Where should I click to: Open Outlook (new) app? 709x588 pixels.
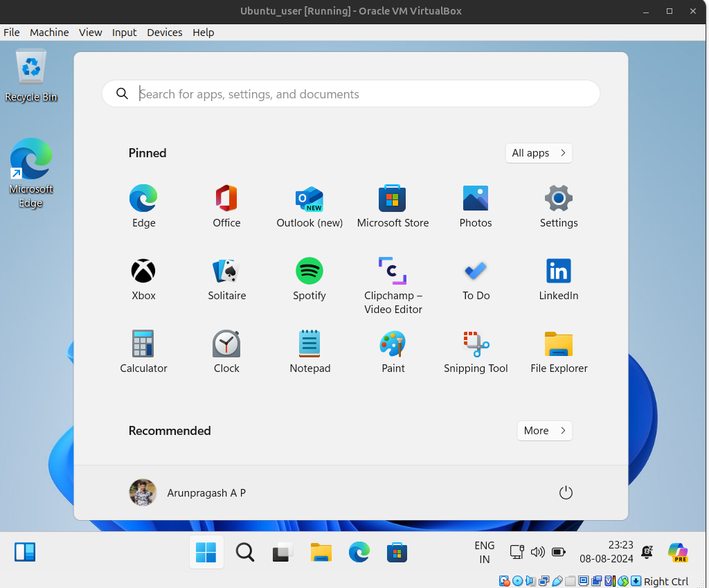point(309,206)
